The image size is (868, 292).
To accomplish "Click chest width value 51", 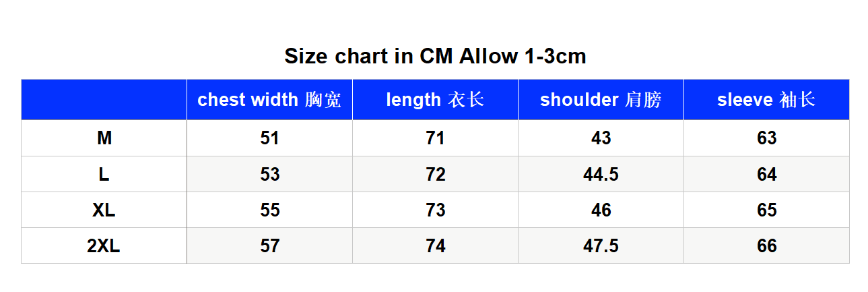I will pyautogui.click(x=269, y=138).
